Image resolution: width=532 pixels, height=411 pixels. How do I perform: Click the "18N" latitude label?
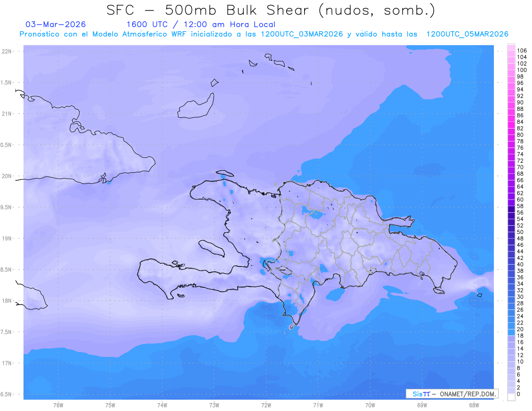point(6,301)
